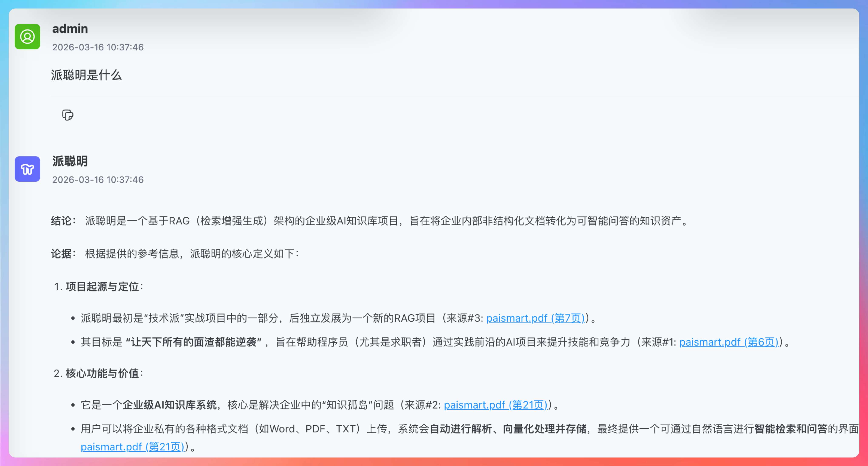Click the heading 项目起源与定位
The height and width of the screenshot is (466, 868).
point(102,287)
